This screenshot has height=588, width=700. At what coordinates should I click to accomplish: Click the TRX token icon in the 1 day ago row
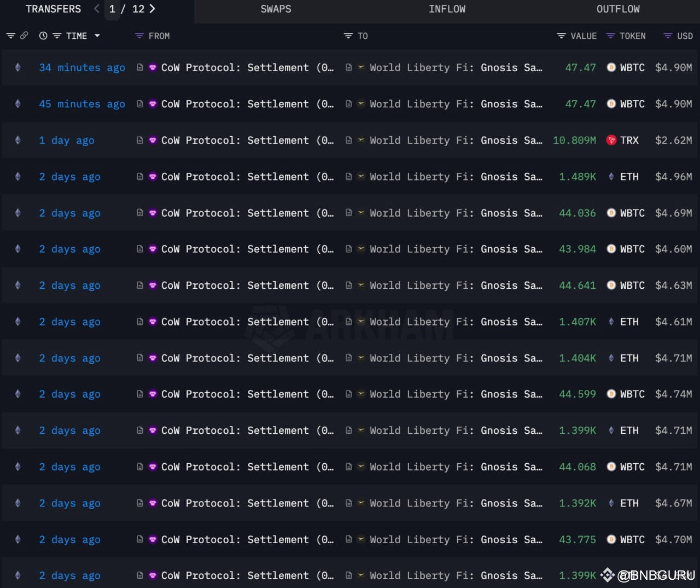coord(611,140)
